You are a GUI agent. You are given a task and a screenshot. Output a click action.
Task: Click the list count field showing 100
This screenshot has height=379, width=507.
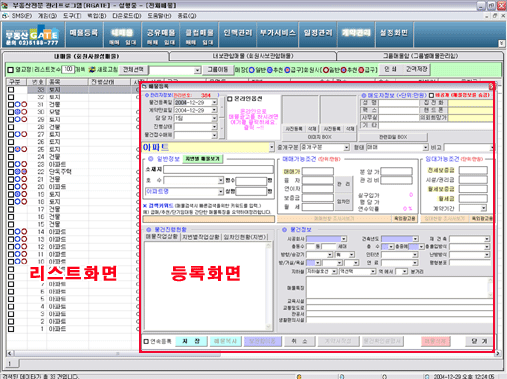tap(68, 69)
